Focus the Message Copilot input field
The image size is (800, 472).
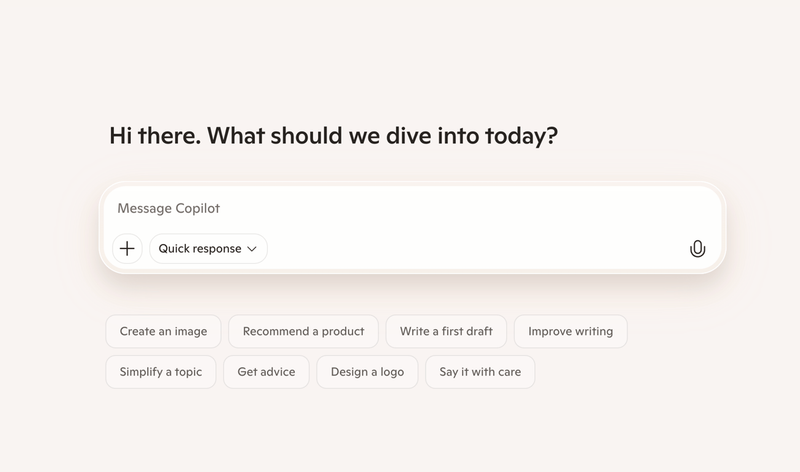pos(400,209)
